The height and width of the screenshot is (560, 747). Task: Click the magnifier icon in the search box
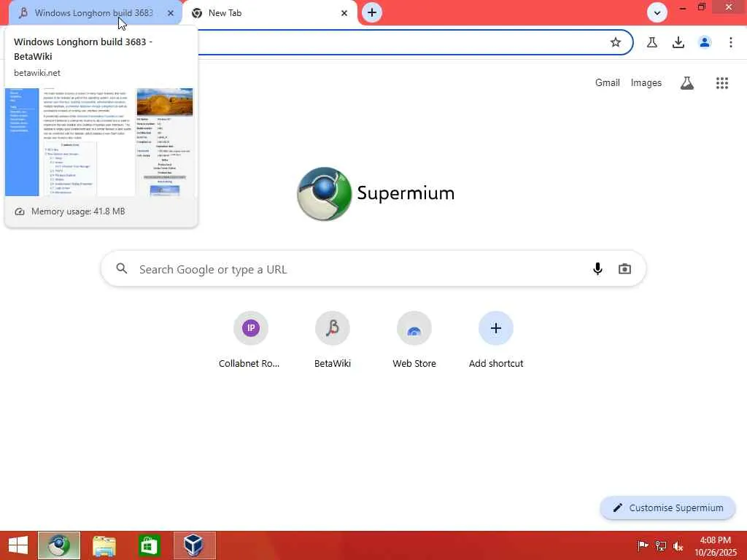click(x=122, y=268)
